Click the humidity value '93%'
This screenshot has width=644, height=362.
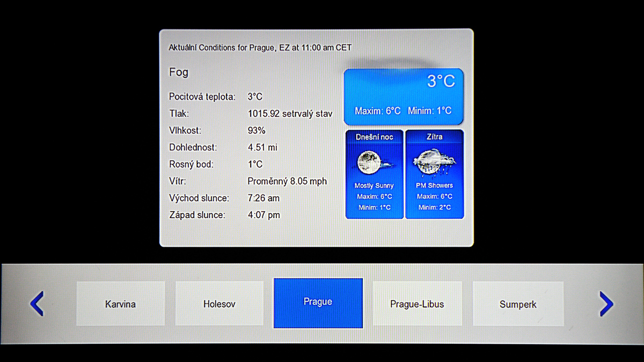click(x=257, y=130)
